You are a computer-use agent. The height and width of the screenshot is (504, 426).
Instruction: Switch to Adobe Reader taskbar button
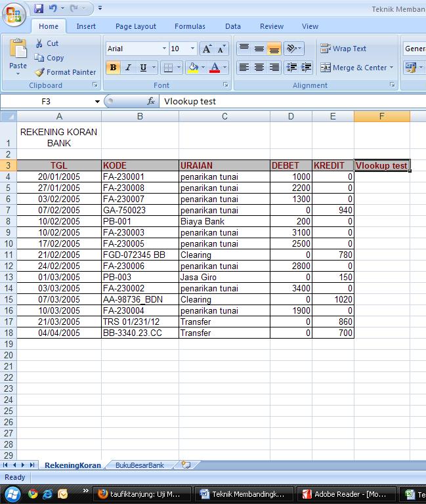click(346, 494)
